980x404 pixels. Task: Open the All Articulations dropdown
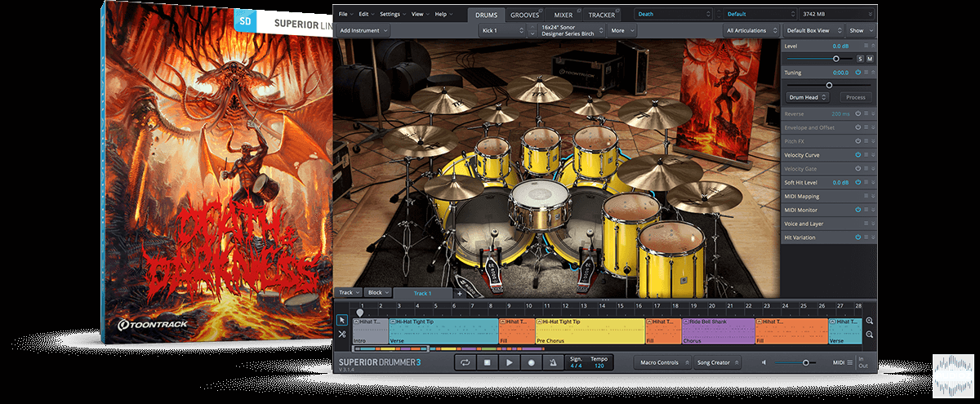751,30
